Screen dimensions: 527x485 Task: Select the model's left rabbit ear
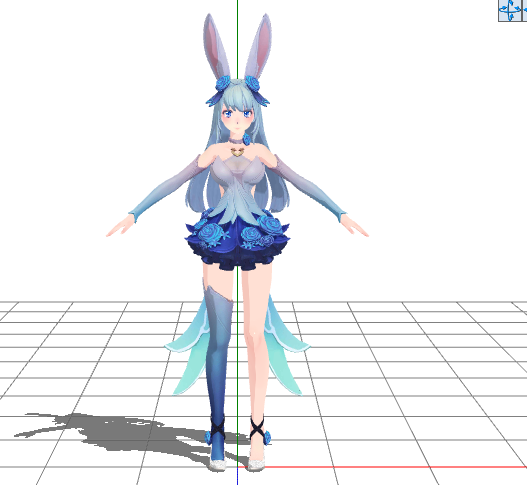[x=216, y=46]
